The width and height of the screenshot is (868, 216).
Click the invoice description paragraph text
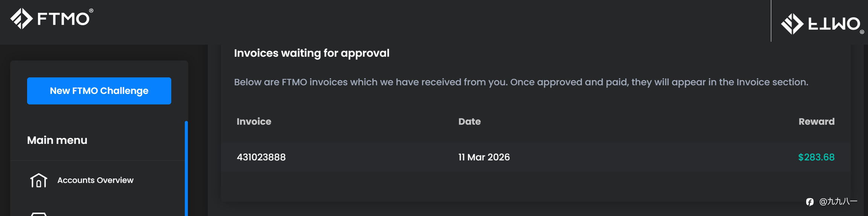[x=521, y=82]
